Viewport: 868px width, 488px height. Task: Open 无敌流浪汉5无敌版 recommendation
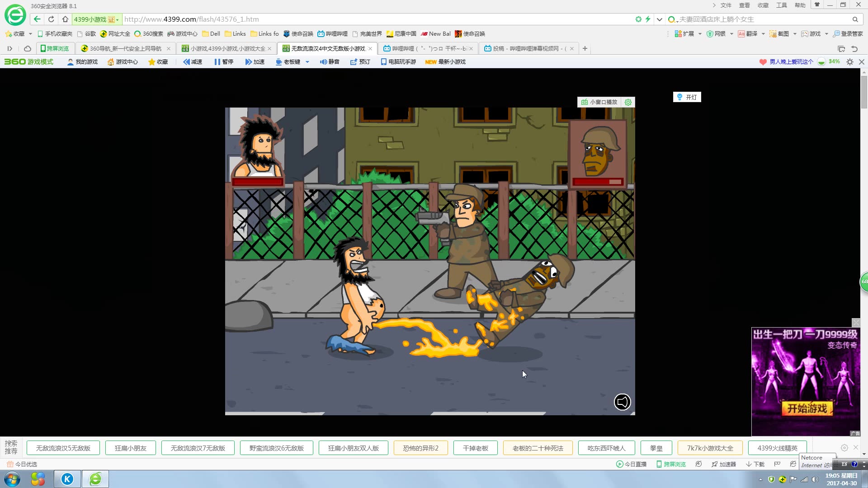[63, 448]
